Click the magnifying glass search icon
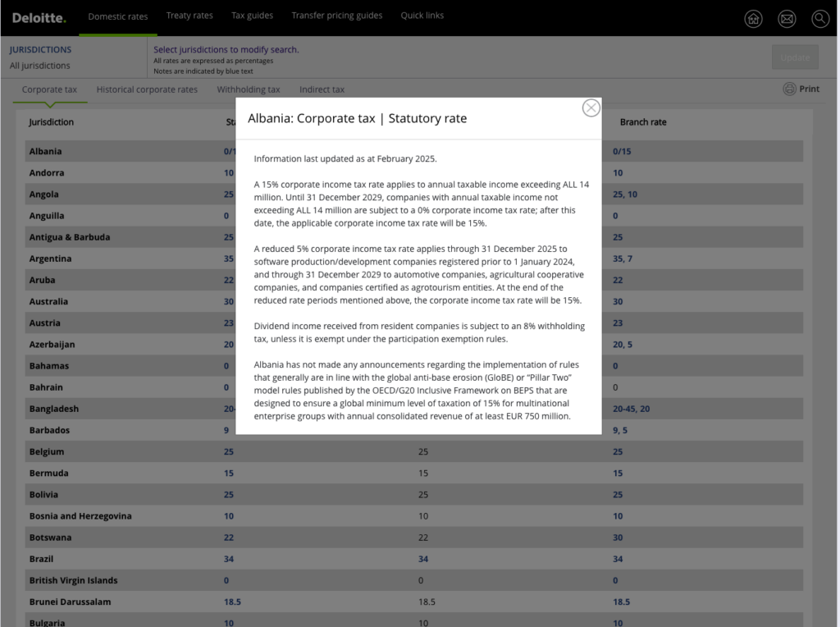 (820, 20)
